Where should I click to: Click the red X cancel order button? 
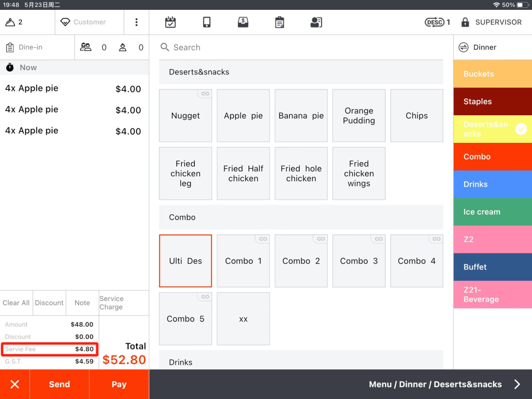(15, 384)
